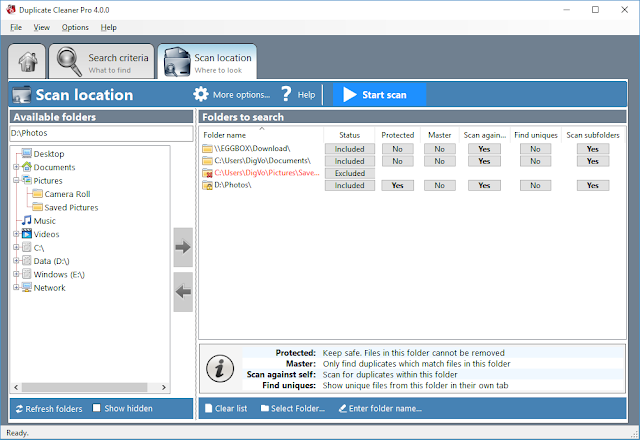This screenshot has height=440, width=640.
Task: Select the excluded Pictures\Save folder row icon
Action: pyautogui.click(x=207, y=173)
